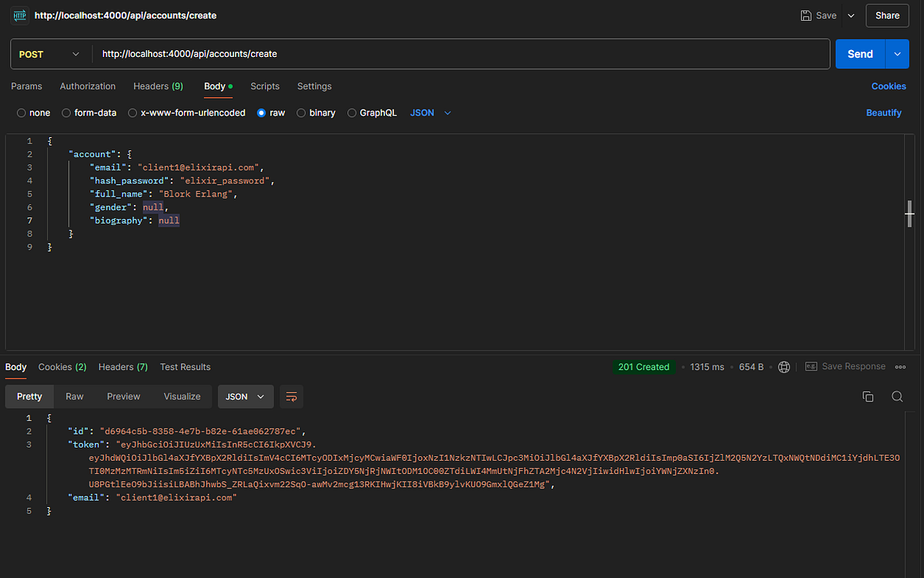Click the globe network icon near response size
This screenshot has height=578, width=924.
784,367
